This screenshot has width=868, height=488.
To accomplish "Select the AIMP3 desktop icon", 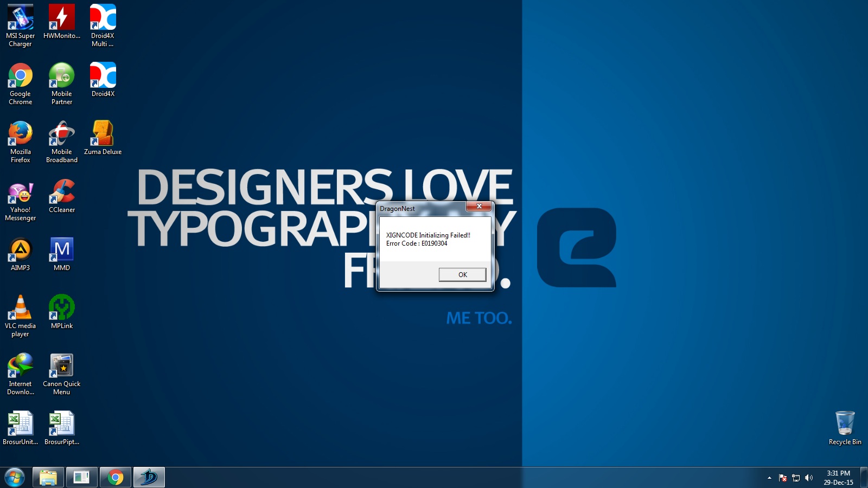I will point(20,254).
